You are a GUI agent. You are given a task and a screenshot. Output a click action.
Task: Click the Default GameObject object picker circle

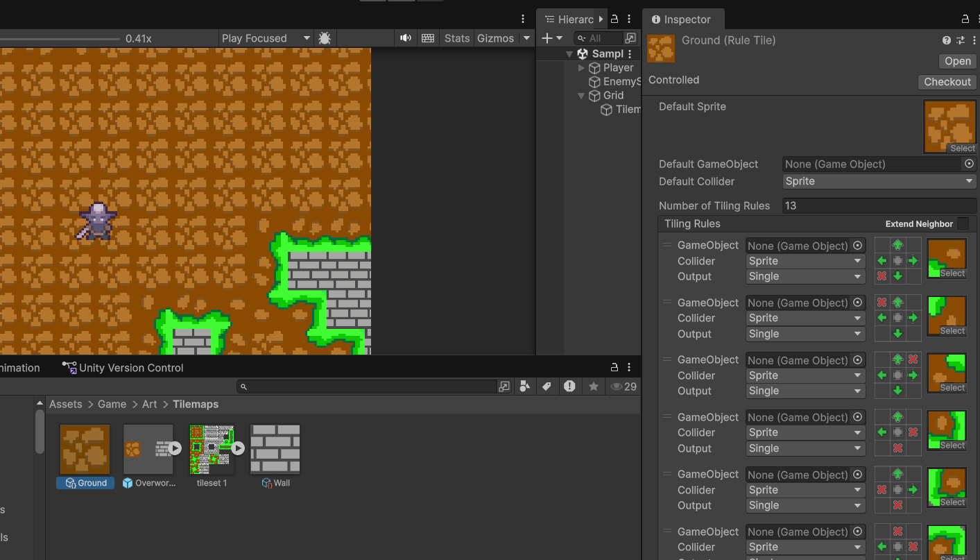[969, 164]
